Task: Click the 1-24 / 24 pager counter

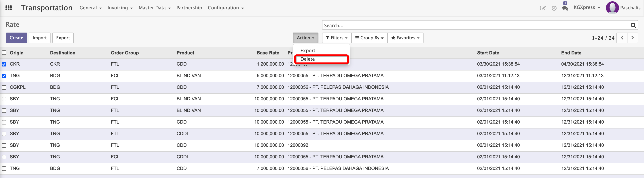Action: click(603, 38)
